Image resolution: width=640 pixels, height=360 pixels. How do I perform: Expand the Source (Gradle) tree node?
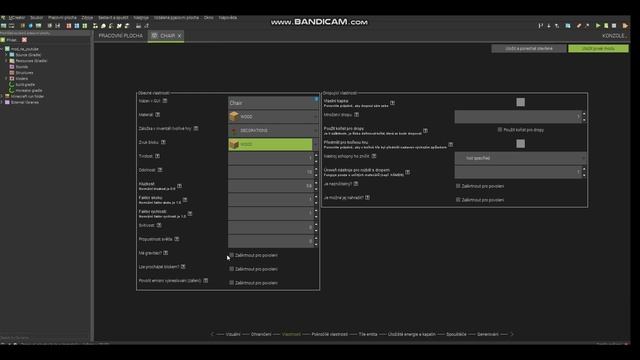(x=7, y=55)
